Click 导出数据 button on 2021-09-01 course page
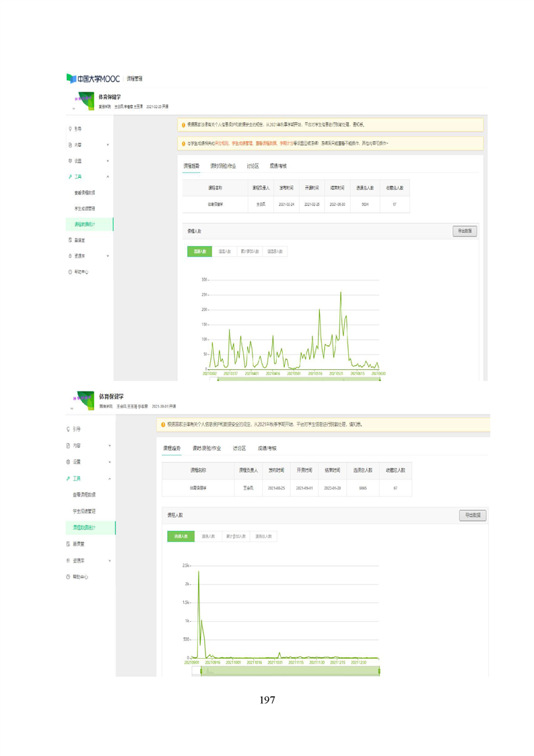Image resolution: width=534 pixels, height=756 pixels. coord(473,515)
